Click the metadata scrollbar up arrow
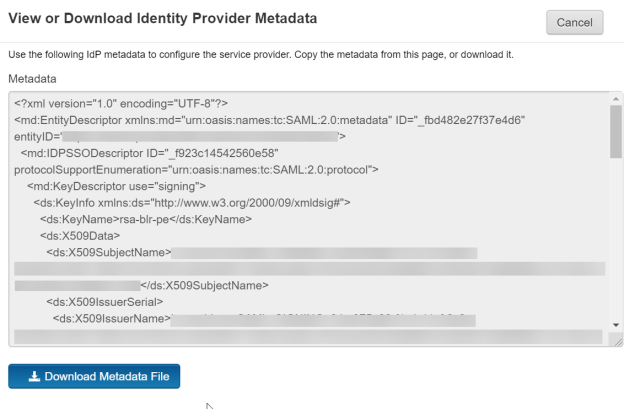 pyautogui.click(x=615, y=100)
